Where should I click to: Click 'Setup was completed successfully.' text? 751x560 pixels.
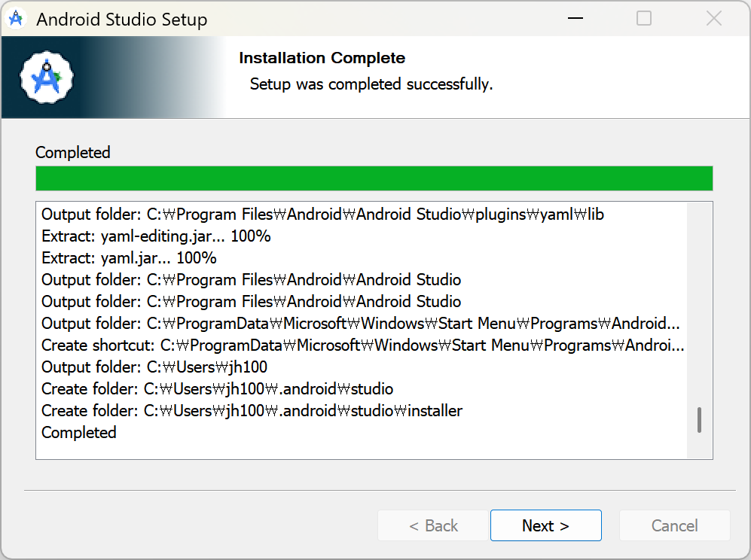[x=371, y=84]
